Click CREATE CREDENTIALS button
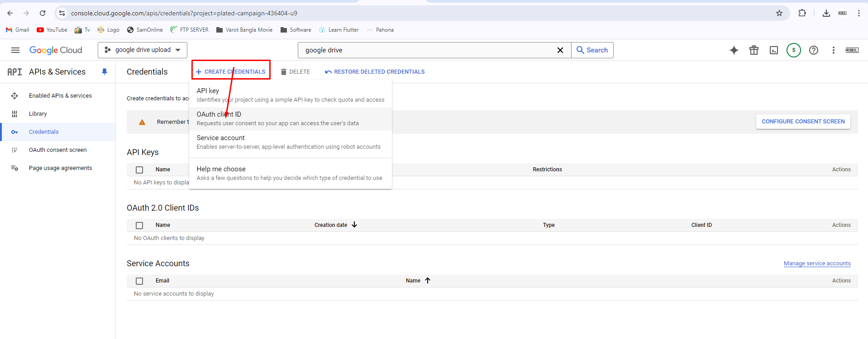The image size is (868, 339). [x=231, y=72]
